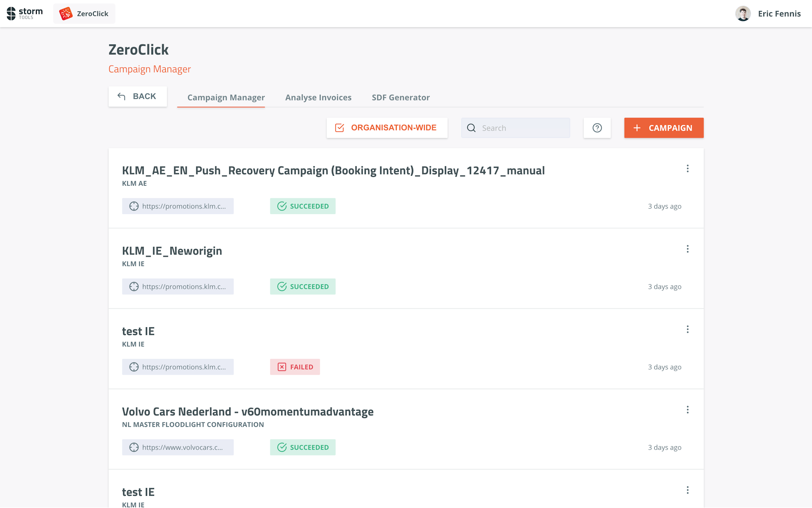Open three-dot menu for Volvo Cars Nederland campaign
The image size is (812, 508).
point(687,410)
